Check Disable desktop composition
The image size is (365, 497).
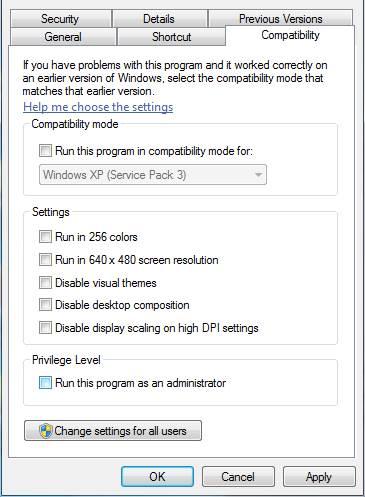(x=45, y=305)
